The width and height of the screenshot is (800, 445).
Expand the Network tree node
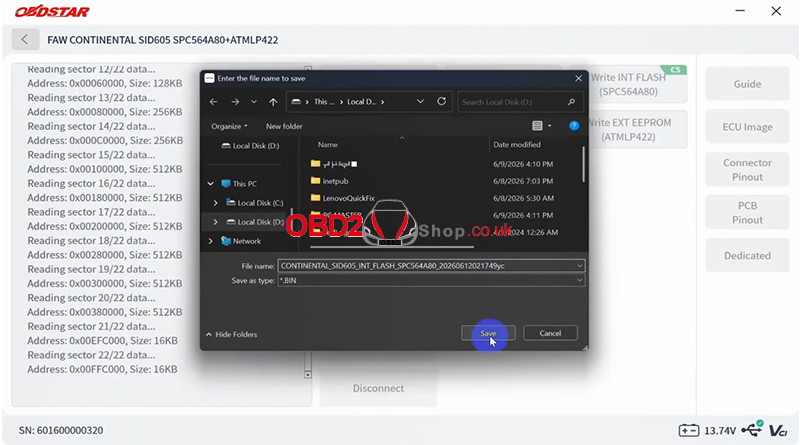[x=211, y=241]
